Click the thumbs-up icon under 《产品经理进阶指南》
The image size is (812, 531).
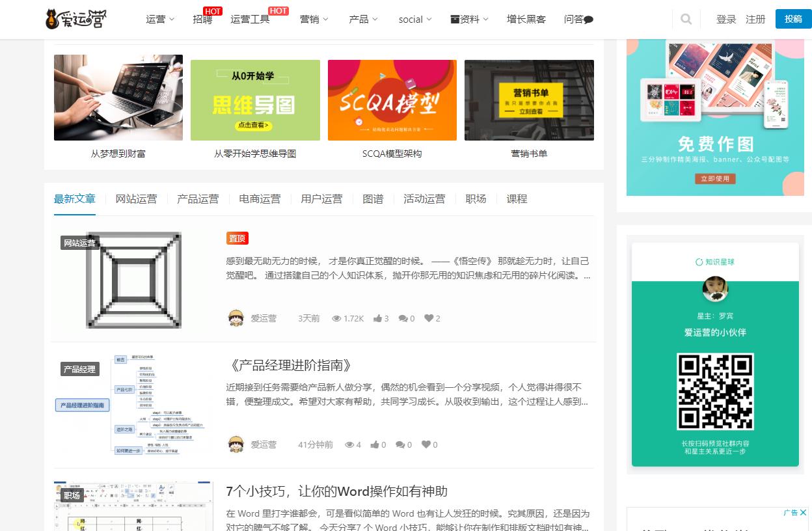[374, 444]
